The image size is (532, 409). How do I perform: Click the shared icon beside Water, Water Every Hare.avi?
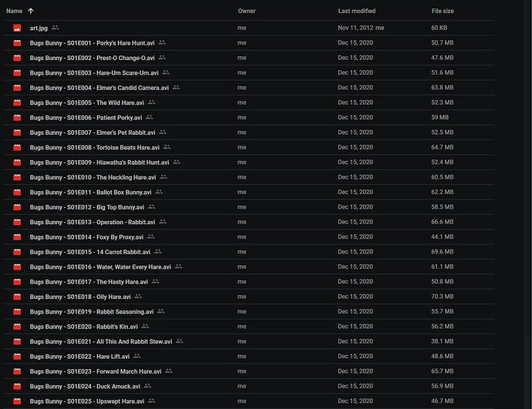point(179,267)
